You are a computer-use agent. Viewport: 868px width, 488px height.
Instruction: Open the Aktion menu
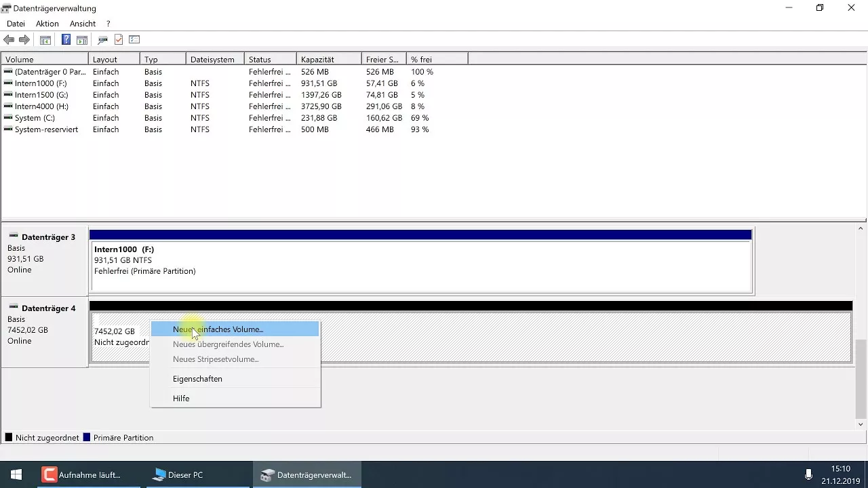(47, 23)
